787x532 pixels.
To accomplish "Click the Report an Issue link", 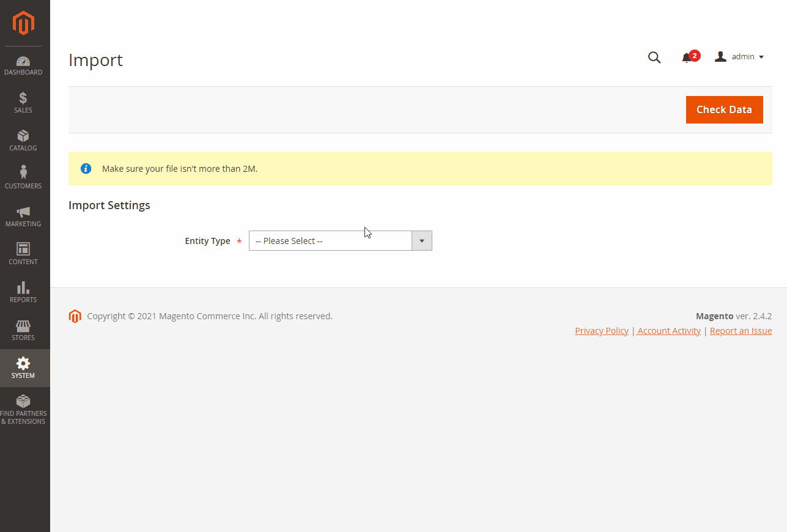I will coord(741,331).
